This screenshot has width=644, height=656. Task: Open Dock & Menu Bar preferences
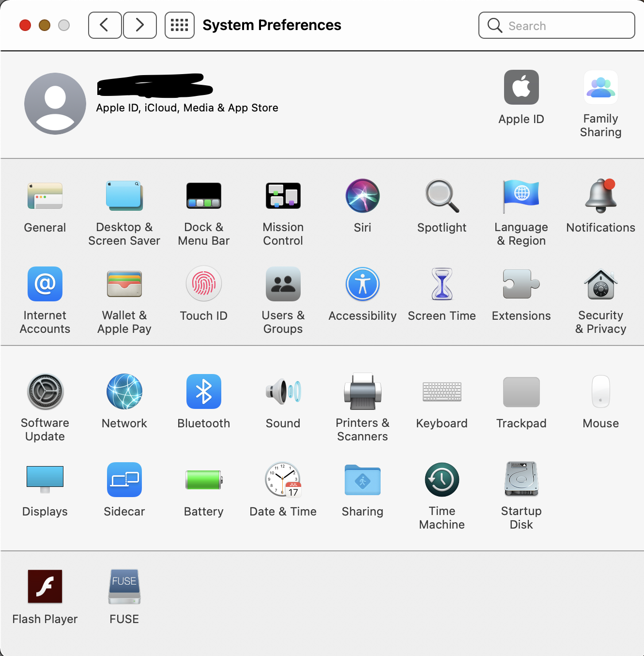click(x=203, y=196)
